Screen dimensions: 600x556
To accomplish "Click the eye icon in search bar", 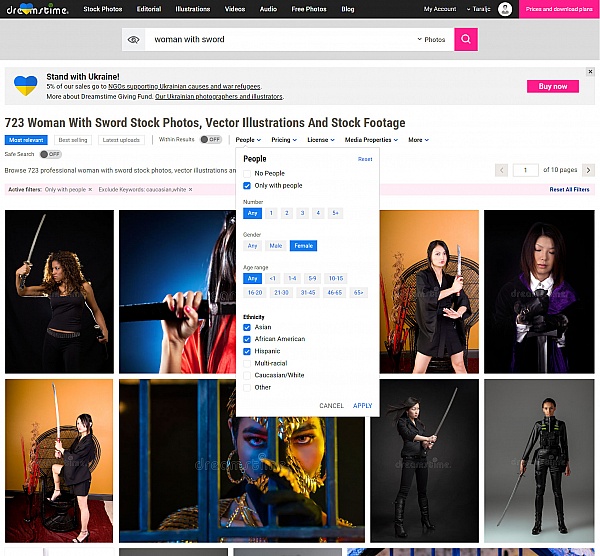I will click(x=134, y=40).
